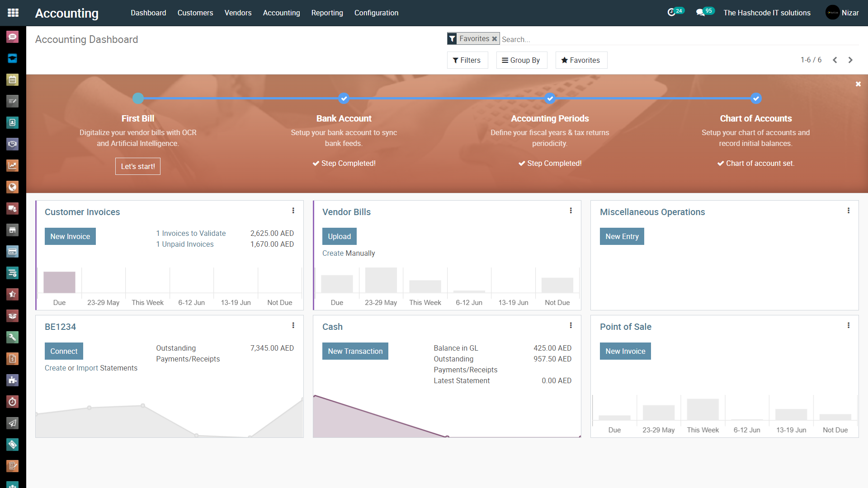Toggle the Favorites filter star
The height and width of the screenshot is (488, 868).
pyautogui.click(x=581, y=60)
